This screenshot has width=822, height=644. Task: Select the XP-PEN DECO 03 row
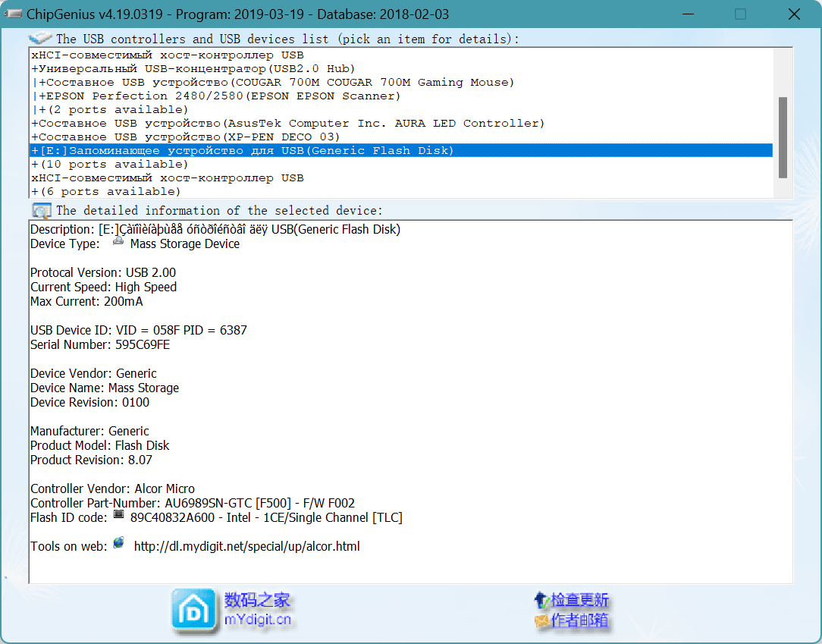point(401,137)
